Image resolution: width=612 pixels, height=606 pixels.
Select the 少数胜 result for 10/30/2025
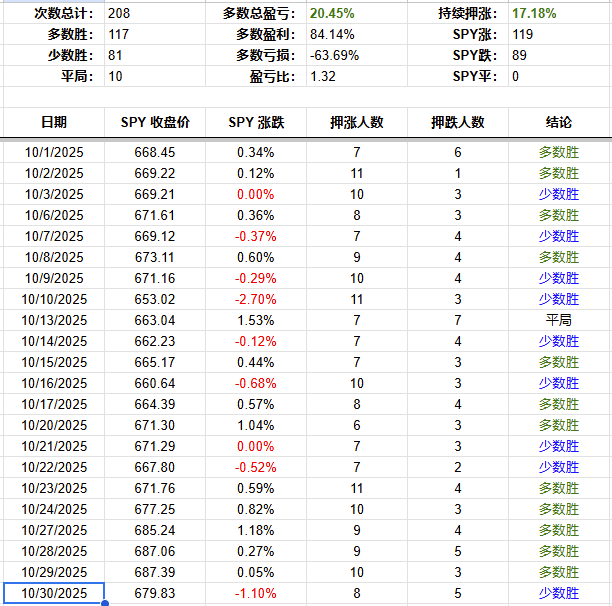pyautogui.click(x=559, y=593)
